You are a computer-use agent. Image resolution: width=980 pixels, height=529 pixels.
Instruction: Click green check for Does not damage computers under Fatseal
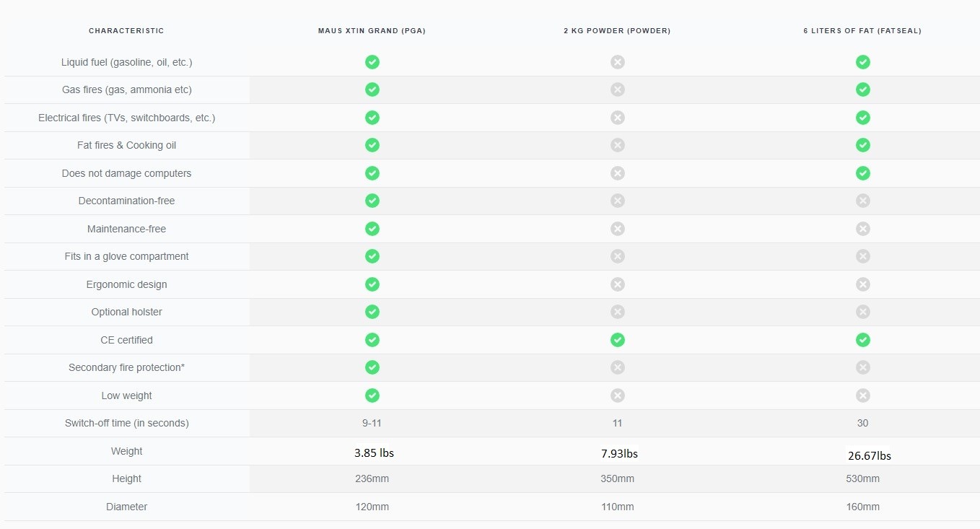862,173
